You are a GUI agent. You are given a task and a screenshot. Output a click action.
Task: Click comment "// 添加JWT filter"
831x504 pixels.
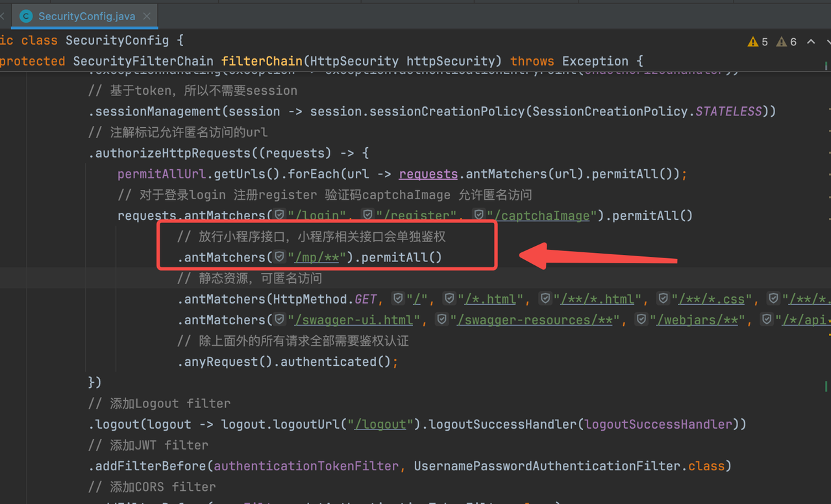148,445
